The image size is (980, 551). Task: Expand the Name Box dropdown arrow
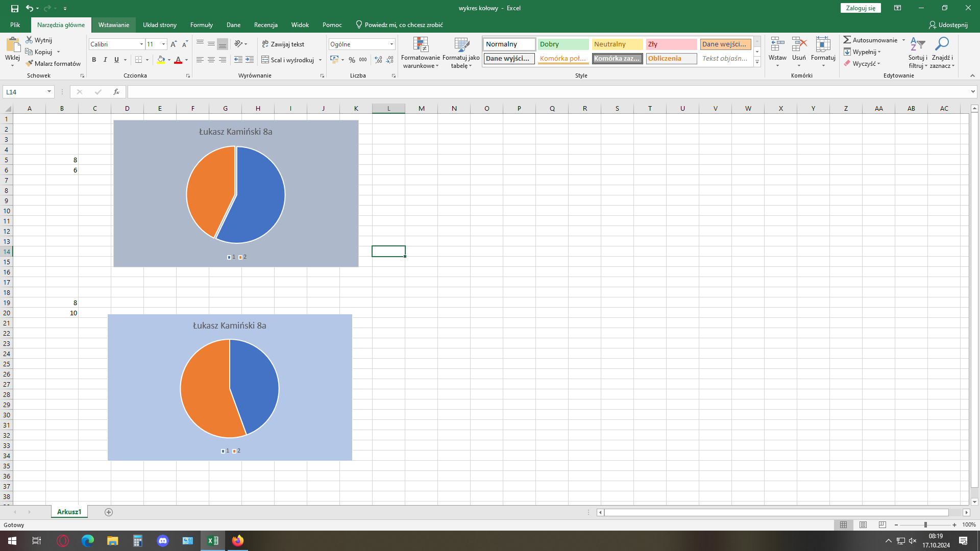(x=49, y=92)
